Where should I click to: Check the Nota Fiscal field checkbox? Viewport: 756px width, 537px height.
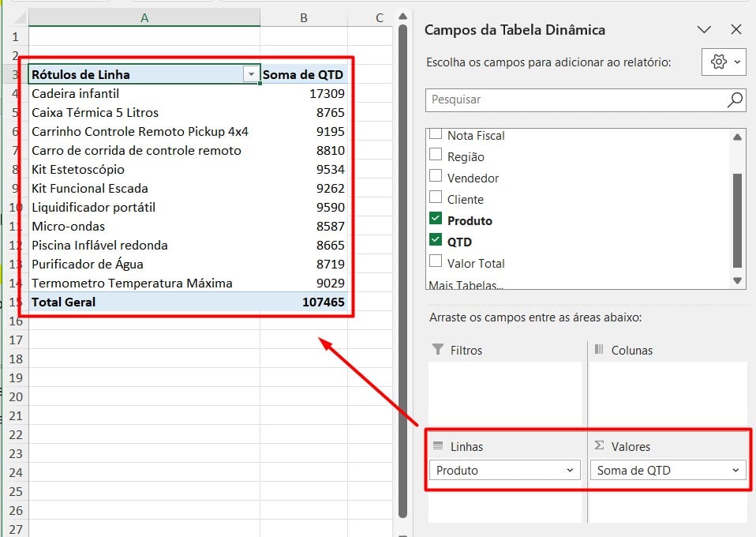click(436, 133)
